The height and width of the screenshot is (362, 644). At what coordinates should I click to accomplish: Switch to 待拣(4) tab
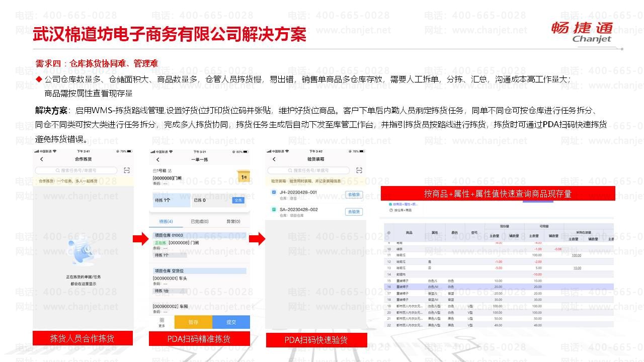(x=166, y=221)
